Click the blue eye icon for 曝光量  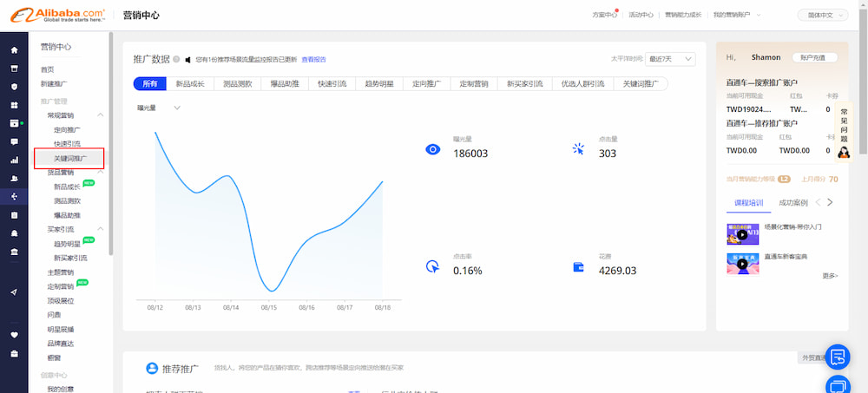432,149
